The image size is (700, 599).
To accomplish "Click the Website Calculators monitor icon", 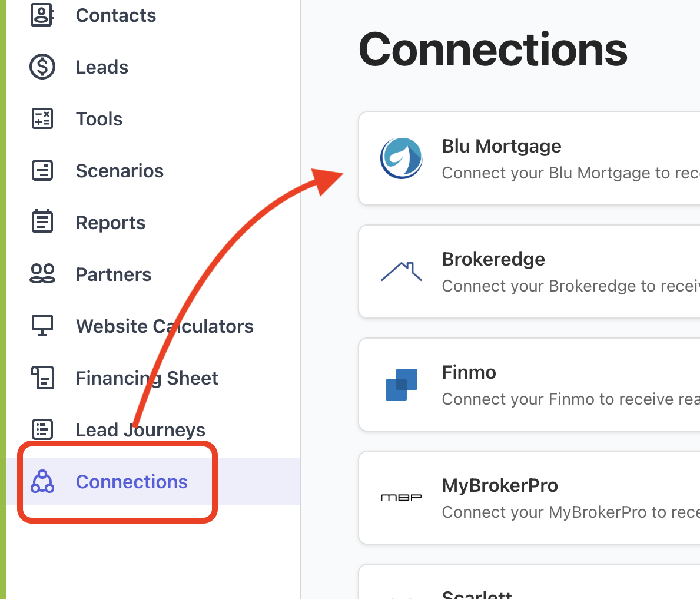I will tap(42, 326).
